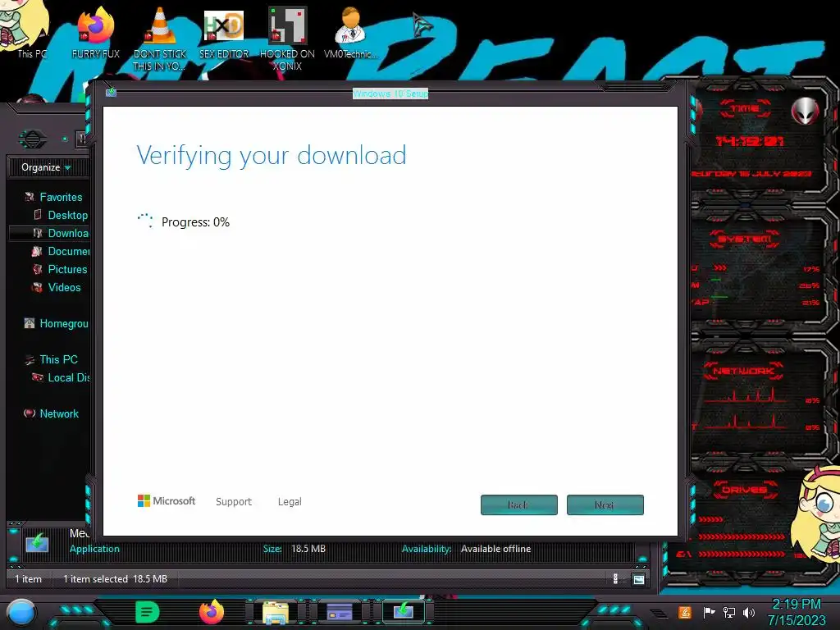Click the Legal link in setup
This screenshot has width=840, height=630.
(x=290, y=501)
